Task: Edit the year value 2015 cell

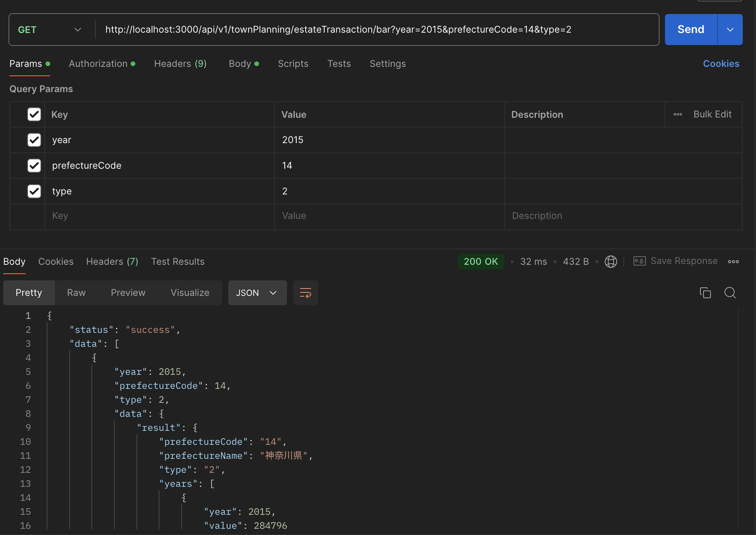Action: click(389, 140)
